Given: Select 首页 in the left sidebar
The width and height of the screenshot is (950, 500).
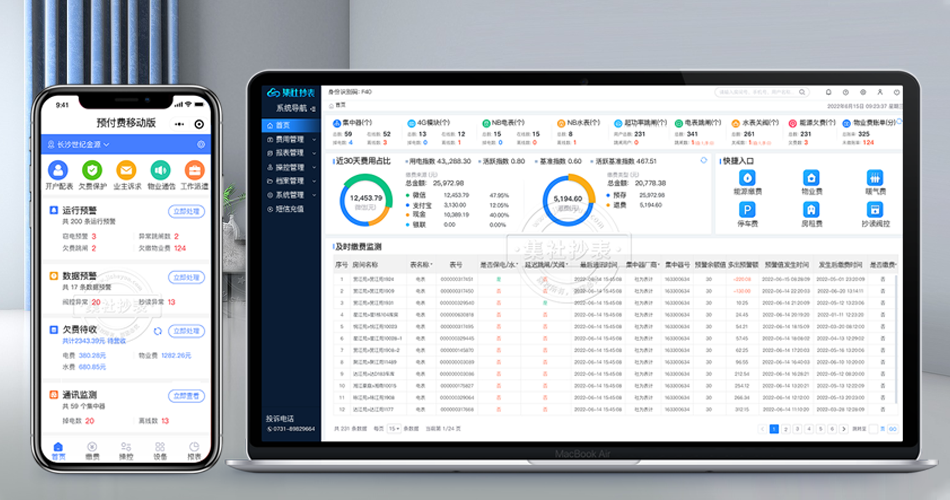Looking at the screenshot, I should [x=285, y=125].
